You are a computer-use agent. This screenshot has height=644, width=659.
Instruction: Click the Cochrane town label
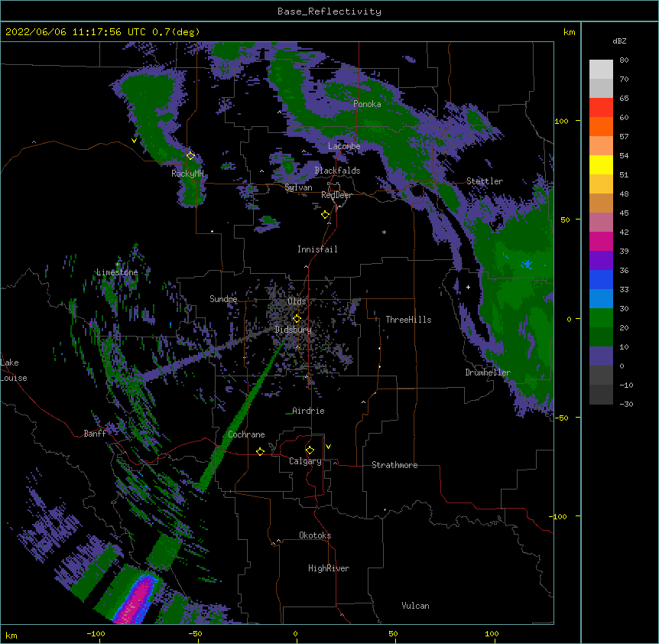click(246, 434)
